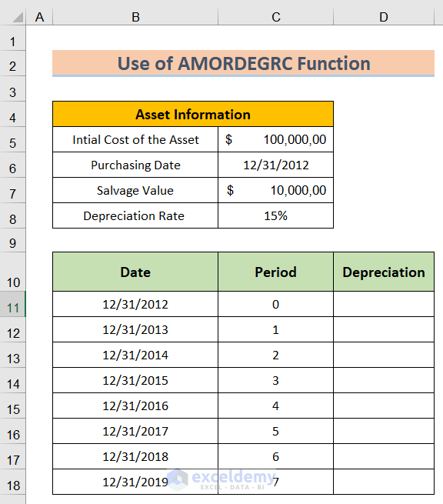
Task: Select the empty depreciation cell for period 0
Action: 384,304
